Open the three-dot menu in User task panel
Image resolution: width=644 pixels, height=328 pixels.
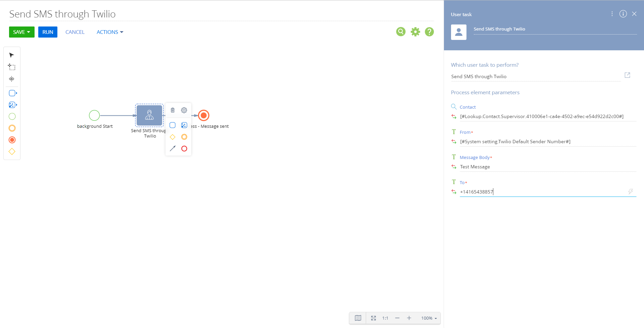coord(612,14)
